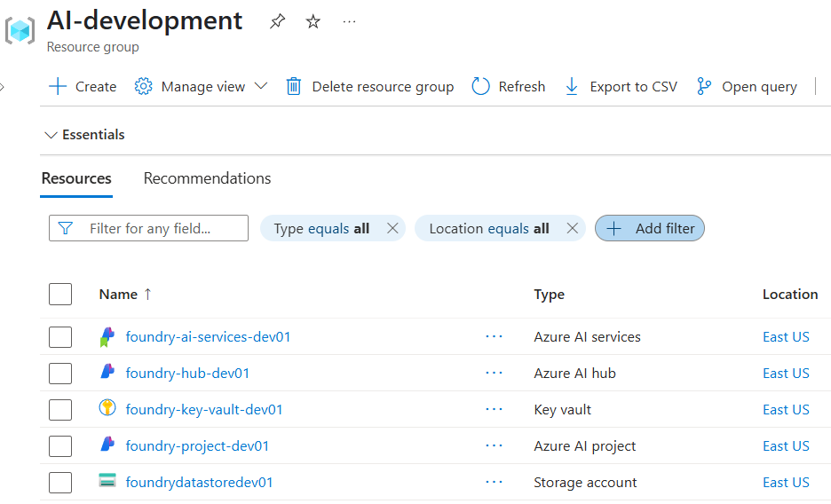Click the Add filter button
This screenshot has width=831, height=504.
[x=650, y=228]
